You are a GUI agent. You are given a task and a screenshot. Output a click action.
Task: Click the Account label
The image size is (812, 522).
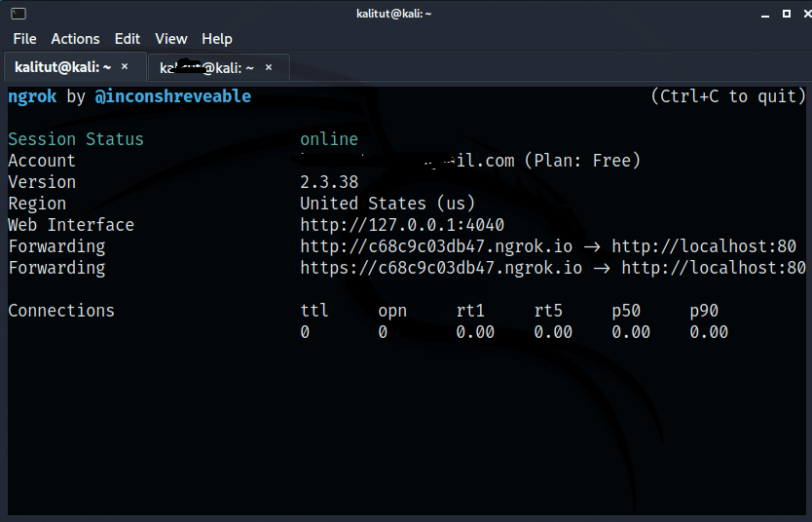point(42,161)
